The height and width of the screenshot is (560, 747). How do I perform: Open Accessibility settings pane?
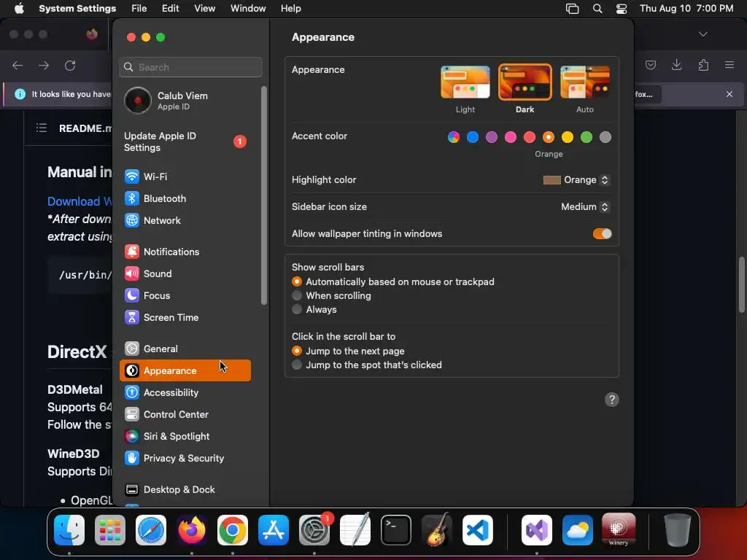pos(185,393)
